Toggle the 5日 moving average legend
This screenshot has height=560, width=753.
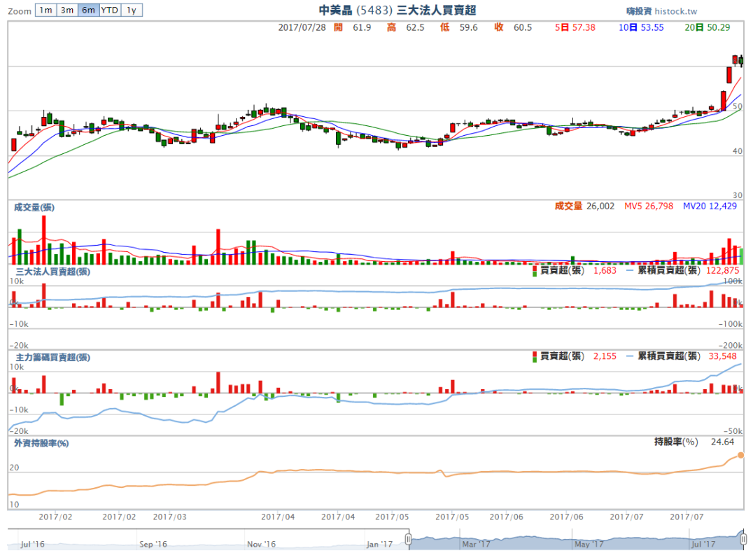point(575,27)
